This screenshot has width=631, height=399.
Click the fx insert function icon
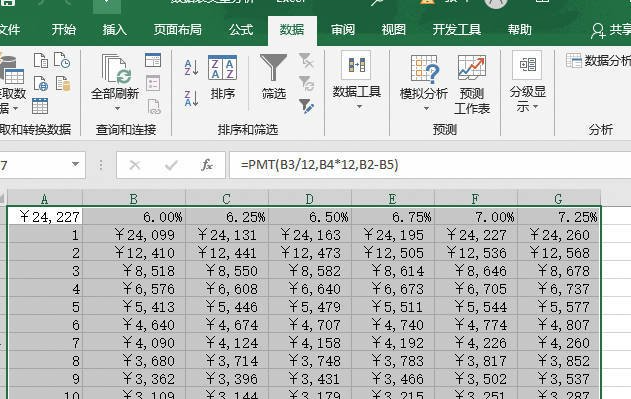click(207, 165)
